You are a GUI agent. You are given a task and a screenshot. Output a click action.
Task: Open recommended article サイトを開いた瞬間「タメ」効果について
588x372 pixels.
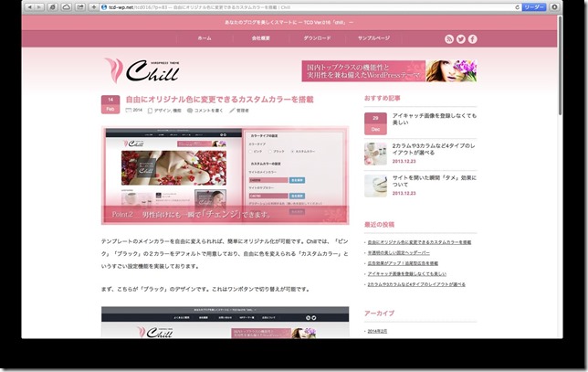point(435,181)
